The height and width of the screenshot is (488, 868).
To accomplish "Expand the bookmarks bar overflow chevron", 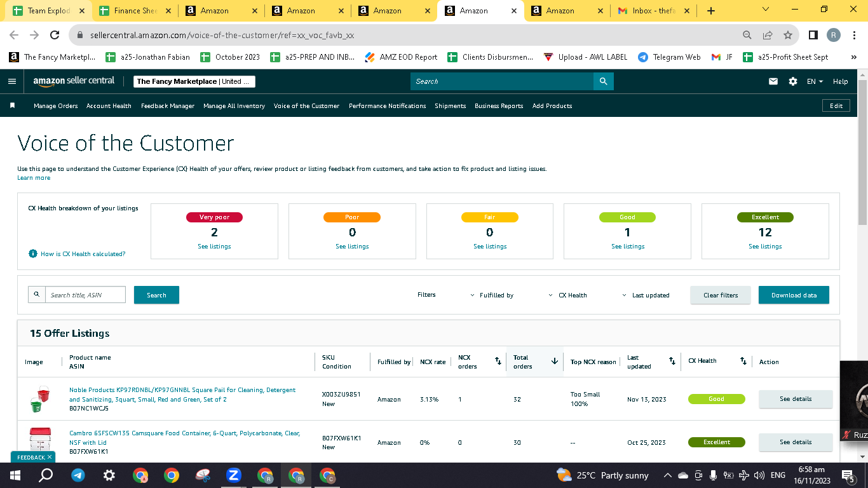I will [854, 57].
